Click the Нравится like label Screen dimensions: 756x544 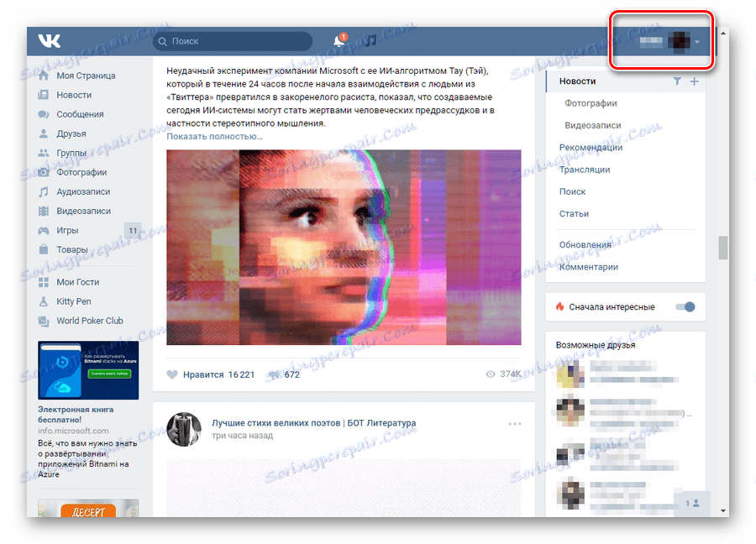point(203,374)
